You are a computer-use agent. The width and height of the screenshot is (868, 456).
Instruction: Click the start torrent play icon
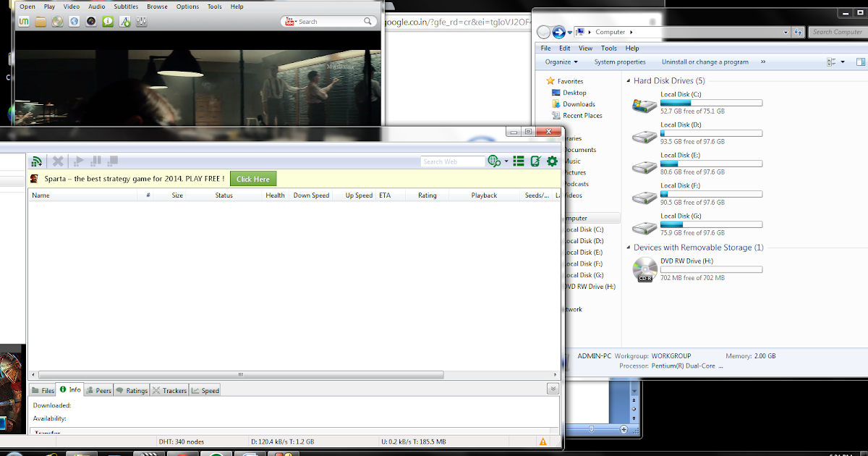(x=79, y=161)
